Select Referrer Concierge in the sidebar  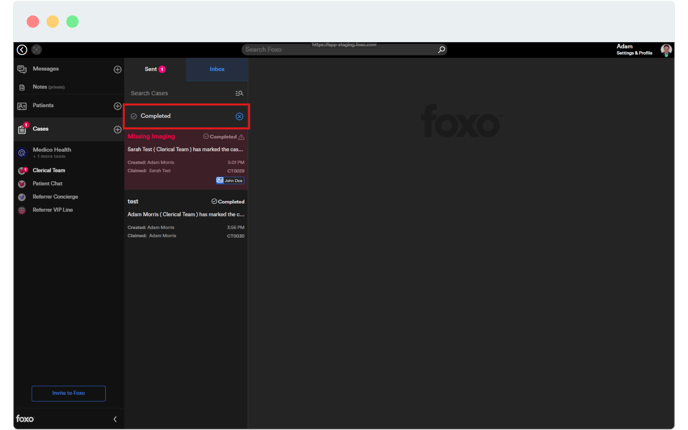(55, 197)
